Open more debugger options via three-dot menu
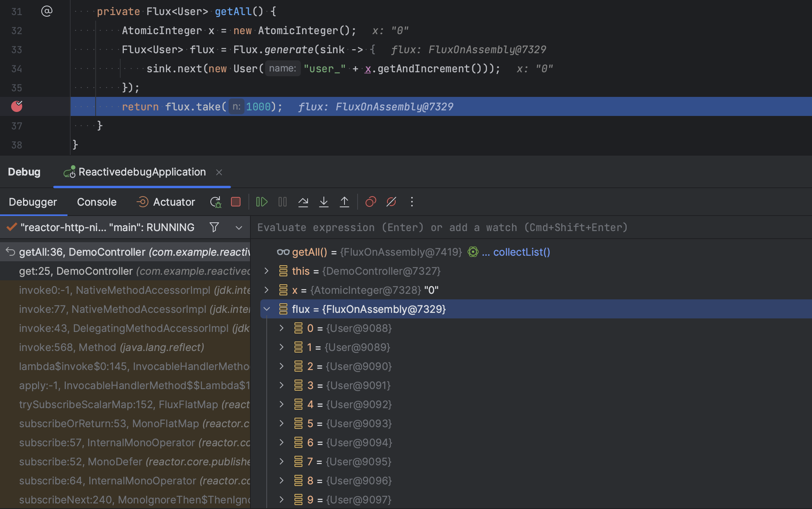The height and width of the screenshot is (509, 812). [x=412, y=202]
